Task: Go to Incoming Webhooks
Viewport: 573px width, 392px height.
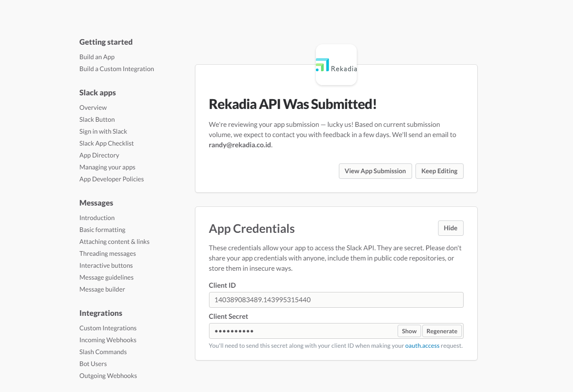Action: coord(108,340)
